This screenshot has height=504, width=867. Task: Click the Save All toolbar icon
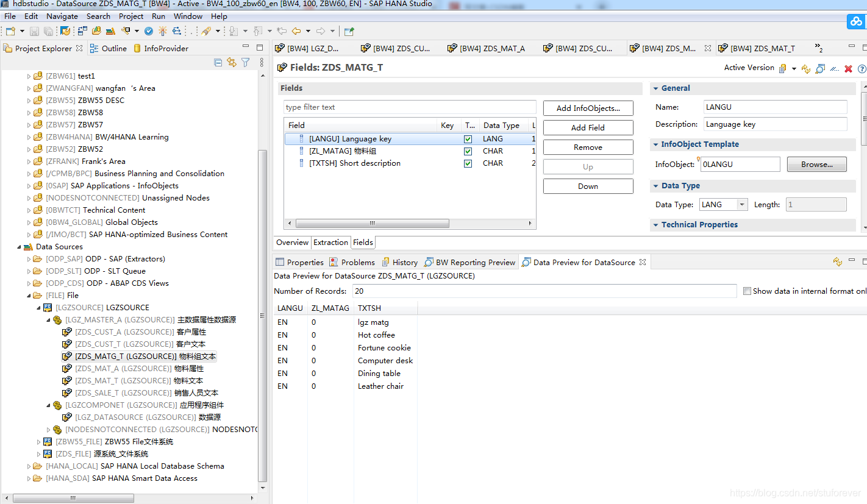click(48, 31)
